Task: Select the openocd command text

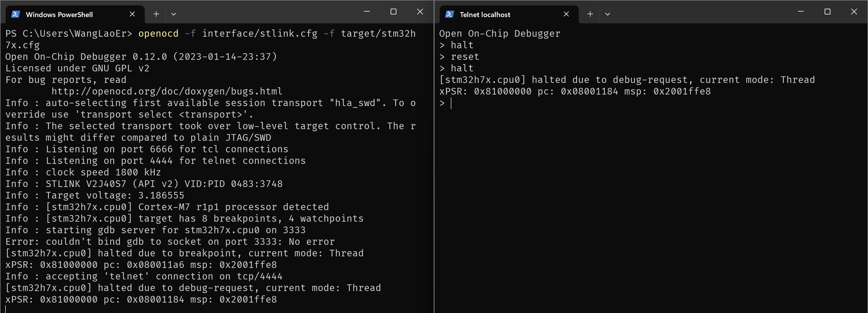Action: pyautogui.click(x=158, y=33)
